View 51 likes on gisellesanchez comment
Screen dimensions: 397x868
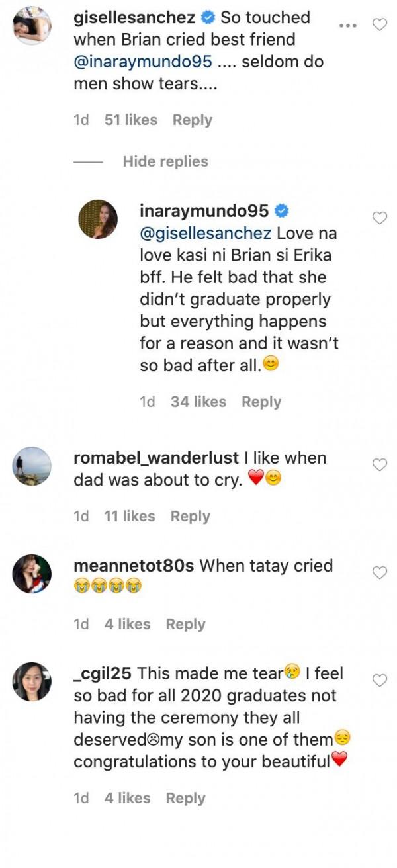pos(131,120)
